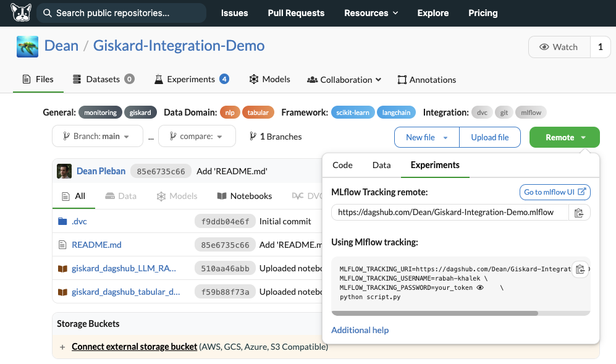The height and width of the screenshot is (364, 616).
Task: Expand the Branch: main dropdown
Action: click(97, 136)
